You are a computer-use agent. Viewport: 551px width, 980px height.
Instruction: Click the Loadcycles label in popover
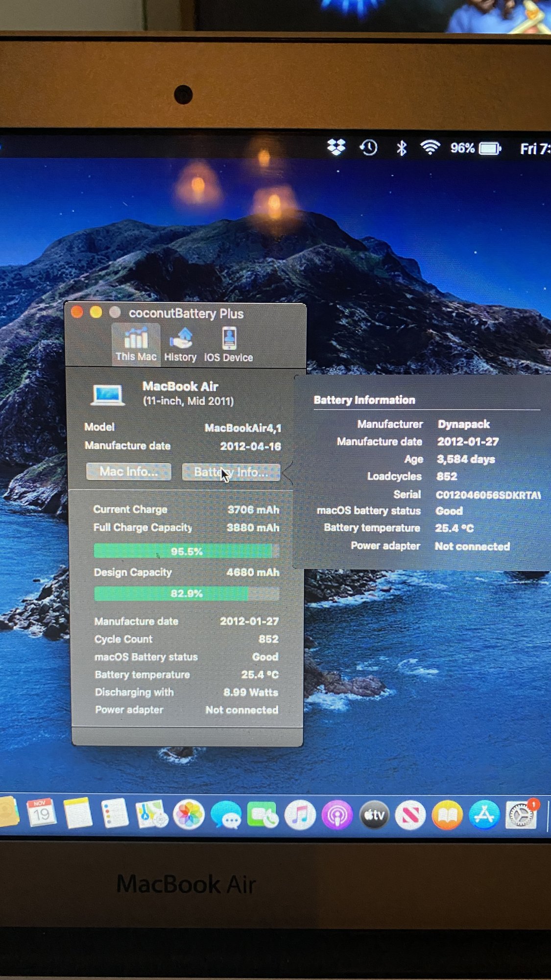(394, 476)
